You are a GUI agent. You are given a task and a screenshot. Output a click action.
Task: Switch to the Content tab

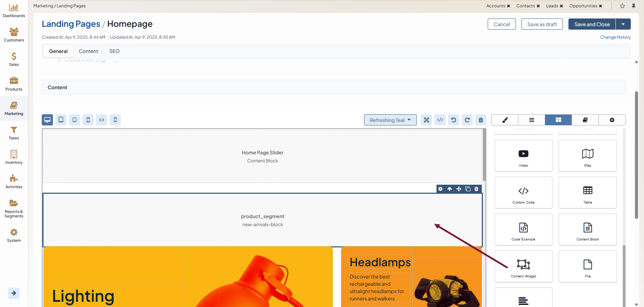tap(88, 51)
